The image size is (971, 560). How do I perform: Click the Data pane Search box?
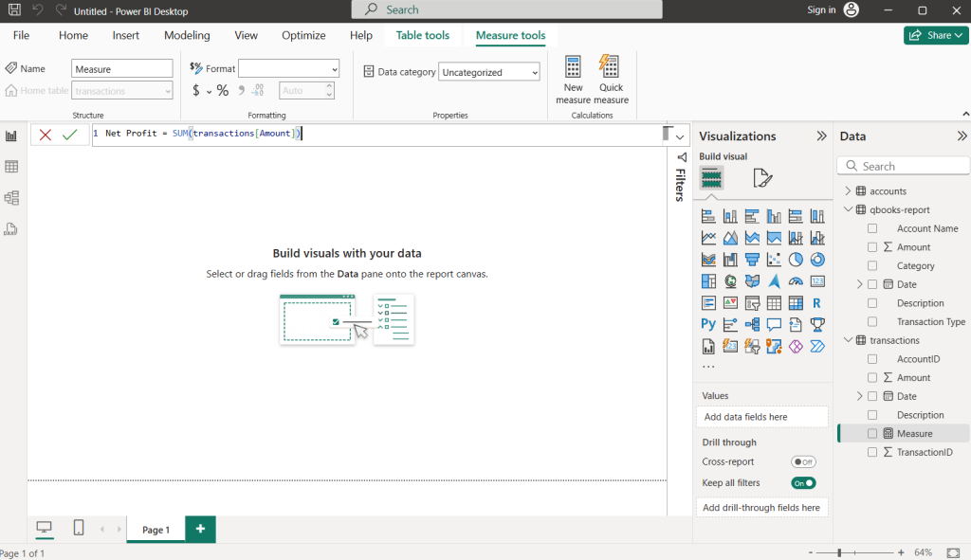pyautogui.click(x=904, y=166)
